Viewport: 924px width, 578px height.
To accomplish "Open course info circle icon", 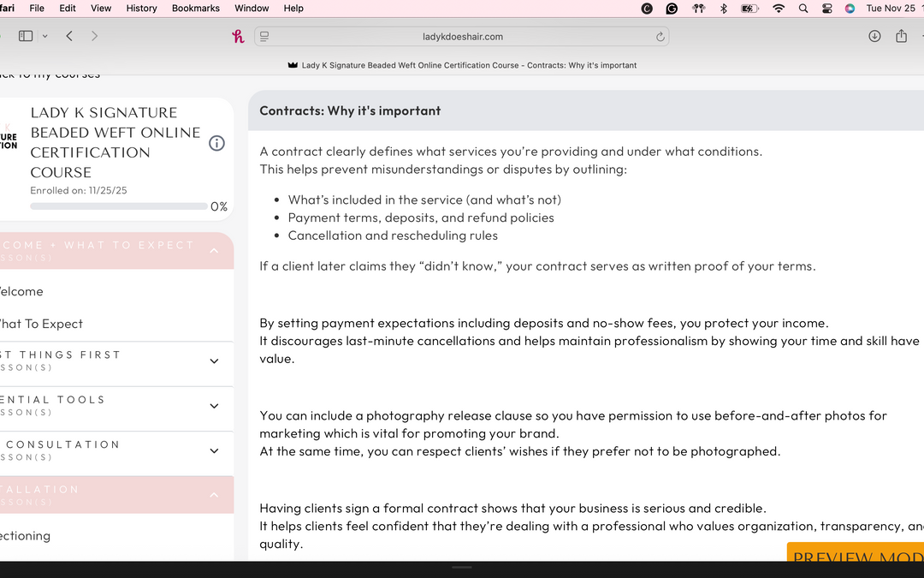I will click(216, 143).
